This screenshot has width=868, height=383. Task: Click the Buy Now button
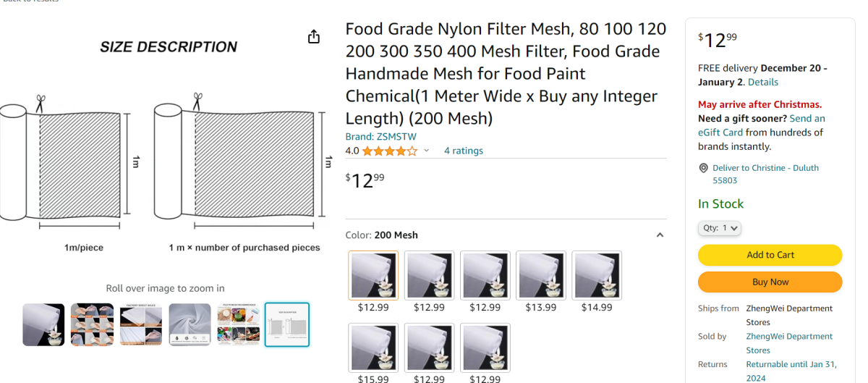tap(770, 282)
